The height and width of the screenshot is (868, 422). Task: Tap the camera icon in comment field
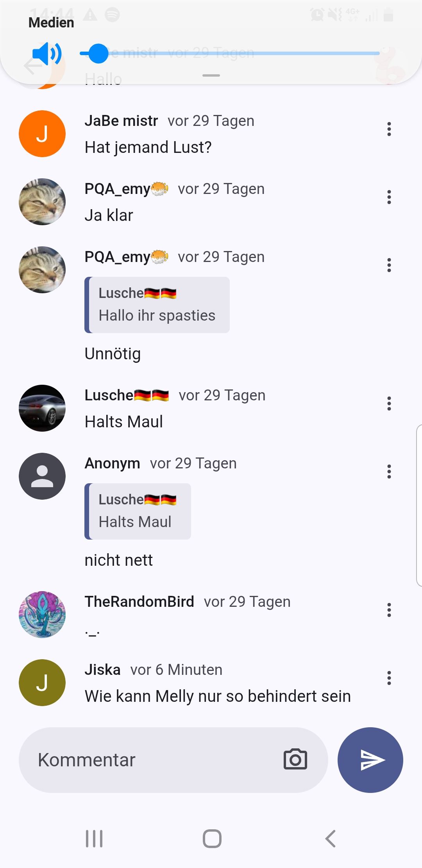pyautogui.click(x=295, y=760)
